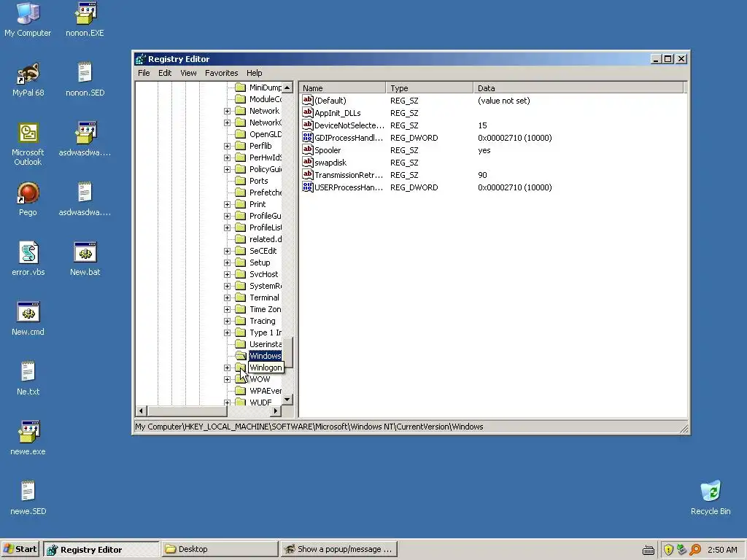747x560 pixels.
Task: Sort values by Name column header
Action: [x=342, y=88]
